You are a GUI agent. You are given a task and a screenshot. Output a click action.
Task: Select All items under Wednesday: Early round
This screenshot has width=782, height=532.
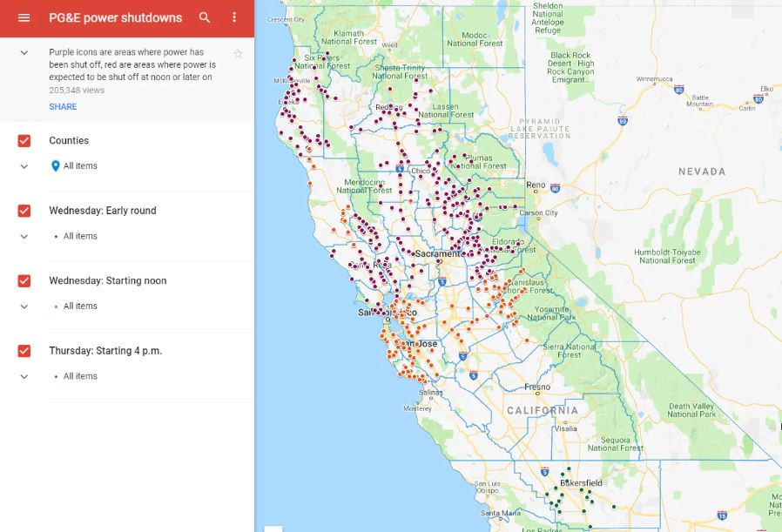[80, 236]
